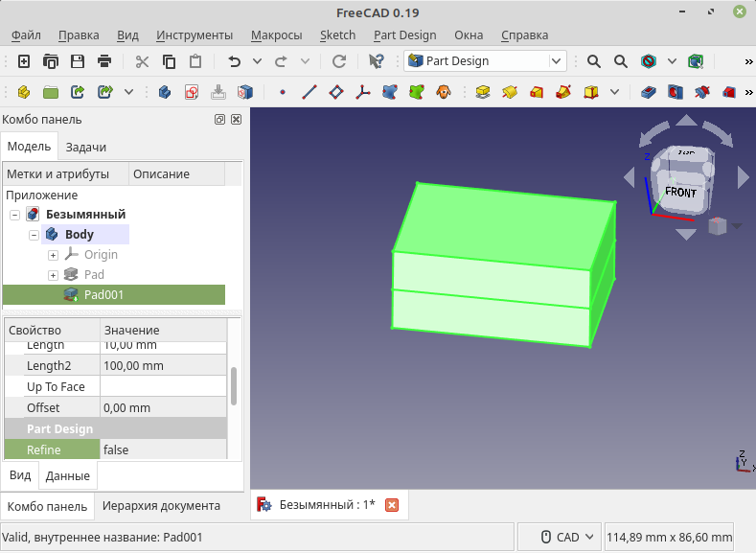Click the Create Body icon
756x553 pixels.
coord(165,92)
